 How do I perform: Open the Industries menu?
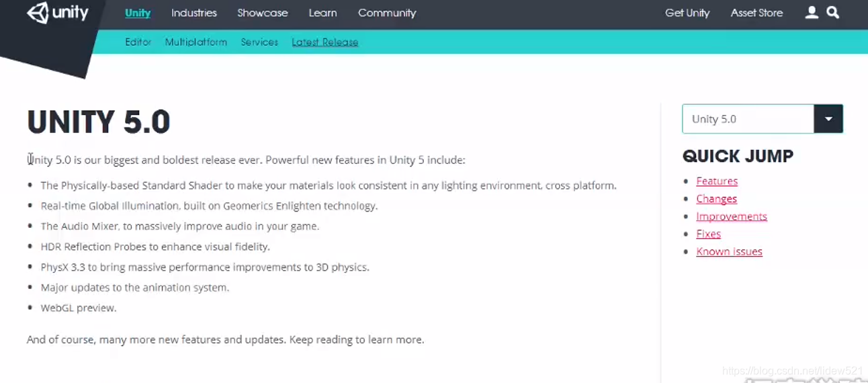tap(194, 13)
